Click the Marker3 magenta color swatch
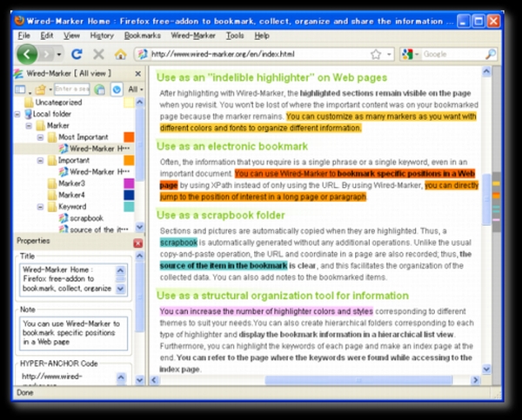 129,183
